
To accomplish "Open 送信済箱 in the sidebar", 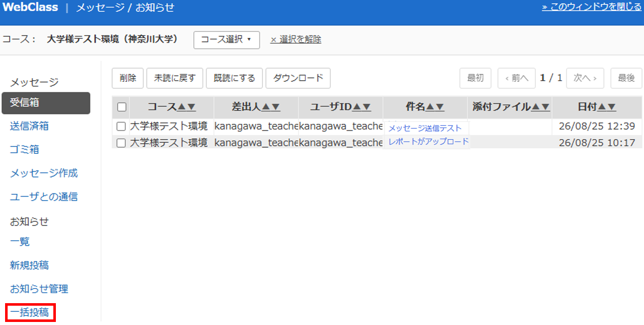I will pyautogui.click(x=29, y=126).
